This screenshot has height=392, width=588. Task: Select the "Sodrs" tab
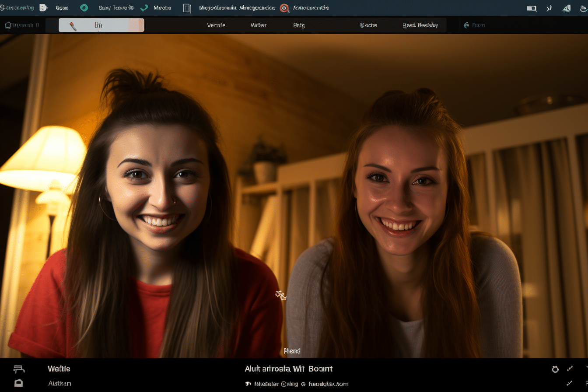tap(368, 25)
